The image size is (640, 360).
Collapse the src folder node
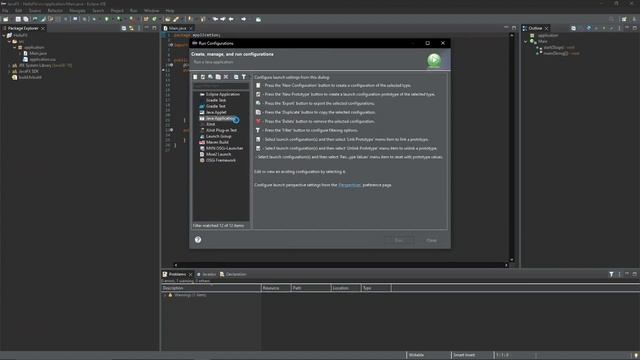9,42
